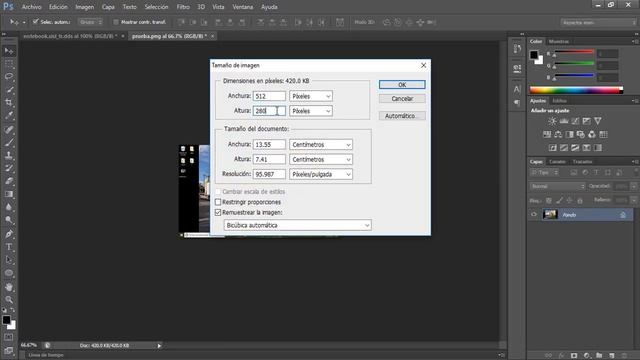Add a Photo Filter adjustment
The width and height of the screenshot is (640, 360).
coord(580,134)
